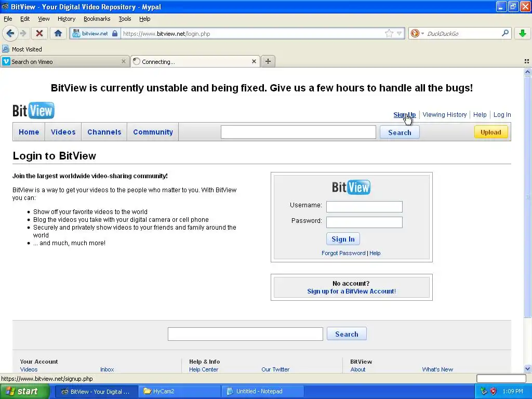This screenshot has height=399, width=532.
Task: Open the Channels navigation tab
Action: (104, 132)
